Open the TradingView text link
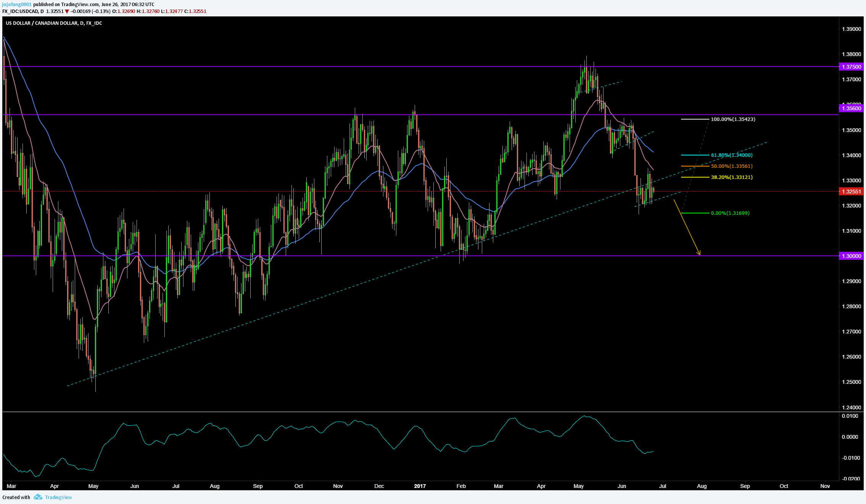 click(x=58, y=497)
